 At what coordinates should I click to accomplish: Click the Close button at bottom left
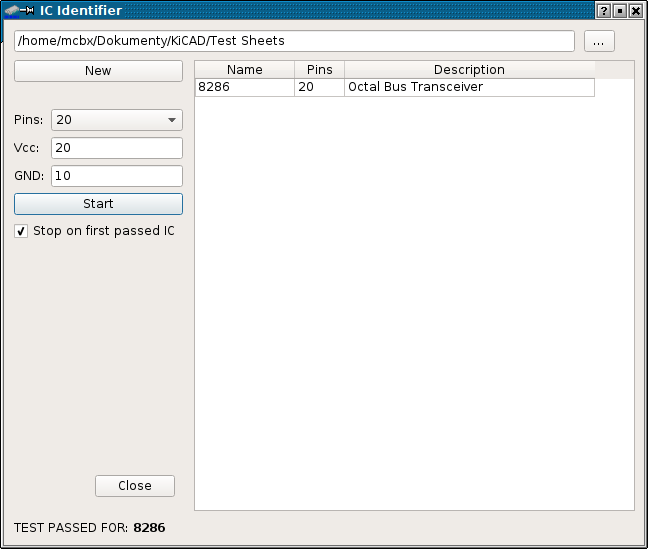134,486
